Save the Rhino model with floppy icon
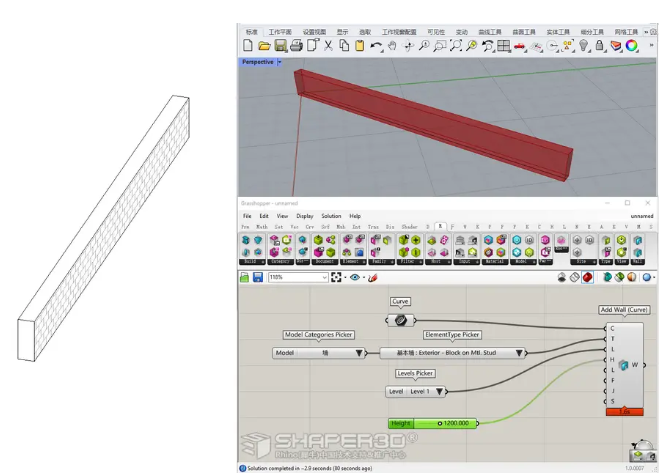 (280, 45)
